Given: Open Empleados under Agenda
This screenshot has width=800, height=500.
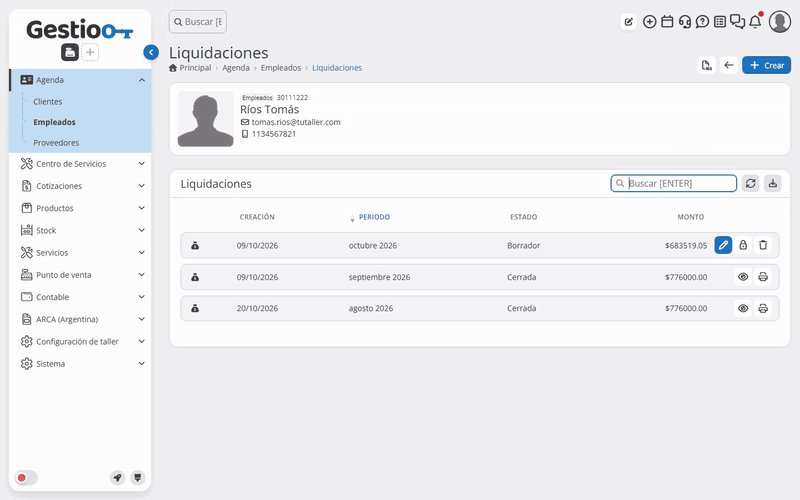Looking at the screenshot, I should click(54, 122).
